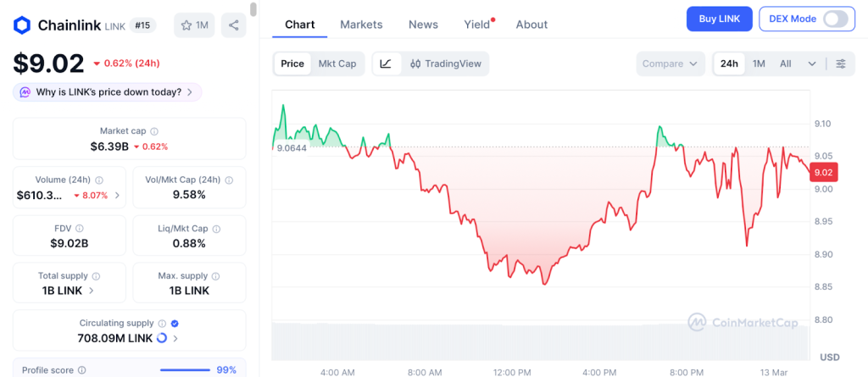Click the FDV info icon

pyautogui.click(x=80, y=228)
